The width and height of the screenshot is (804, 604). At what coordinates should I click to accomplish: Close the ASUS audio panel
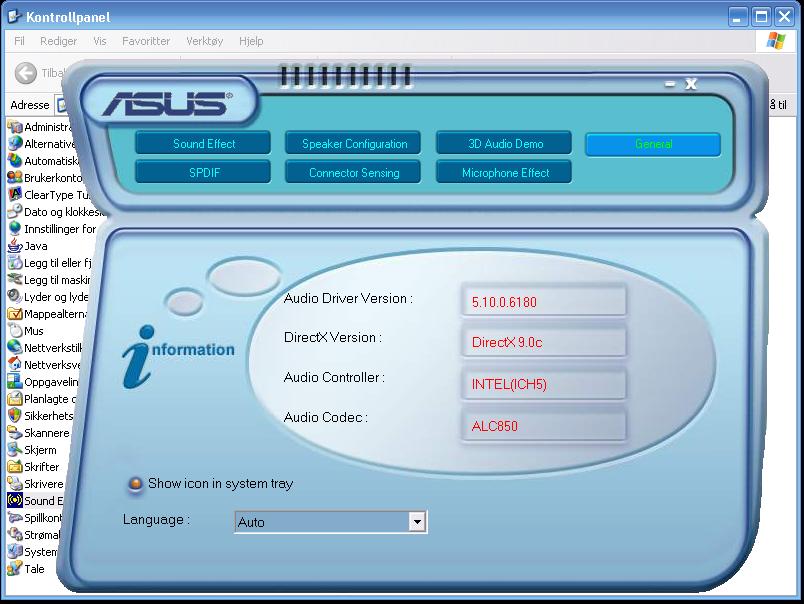pos(691,84)
